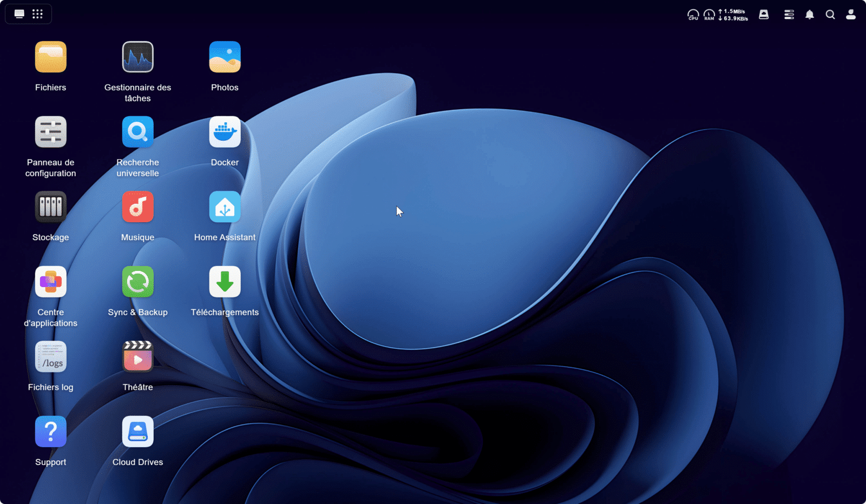Open the Photos app
This screenshot has height=504, width=866.
tap(225, 57)
